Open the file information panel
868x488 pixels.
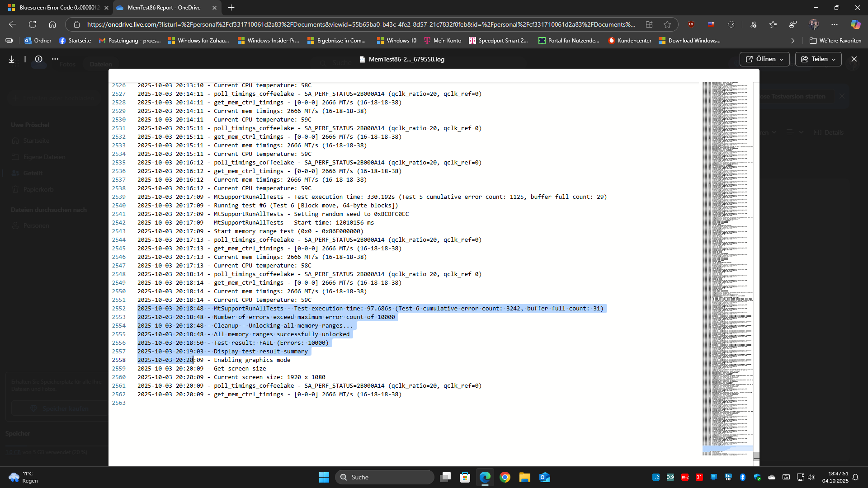point(38,59)
